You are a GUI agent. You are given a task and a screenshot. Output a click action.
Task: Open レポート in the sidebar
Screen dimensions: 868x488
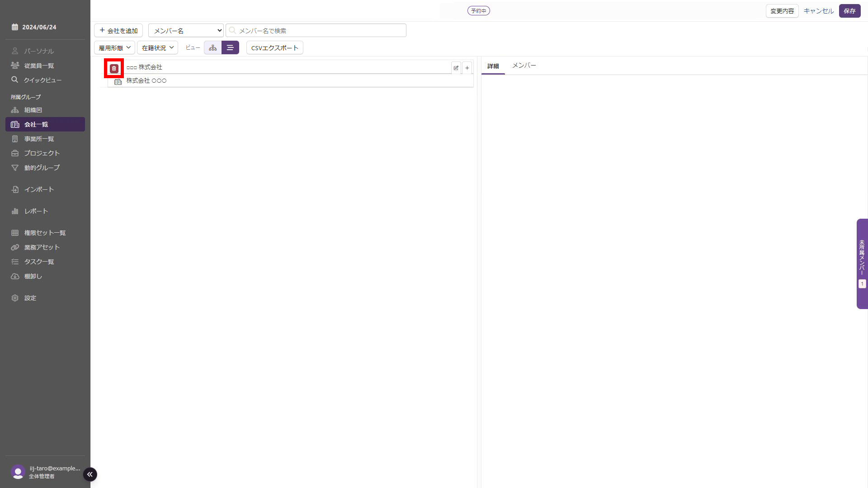pos(45,211)
